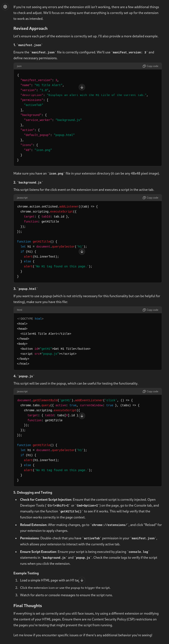Click 'Make sure you have an icon.png' sentence
Viewport: 169px width, 644px height.
coord(86,173)
